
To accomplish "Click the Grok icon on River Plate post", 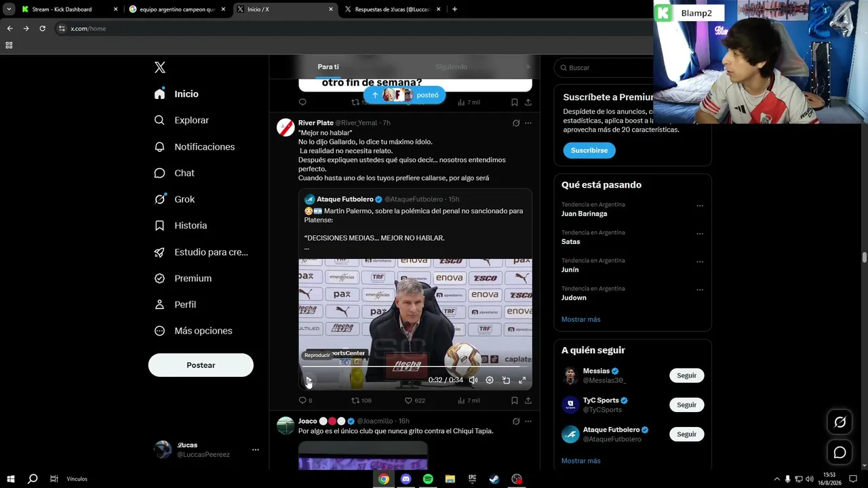I will [x=516, y=123].
